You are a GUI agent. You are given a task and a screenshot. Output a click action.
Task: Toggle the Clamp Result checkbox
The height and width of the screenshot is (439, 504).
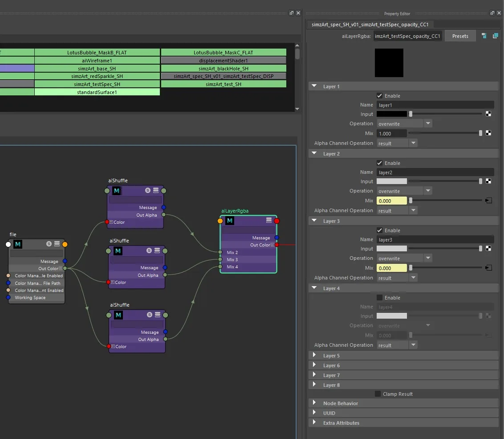pyautogui.click(x=378, y=394)
